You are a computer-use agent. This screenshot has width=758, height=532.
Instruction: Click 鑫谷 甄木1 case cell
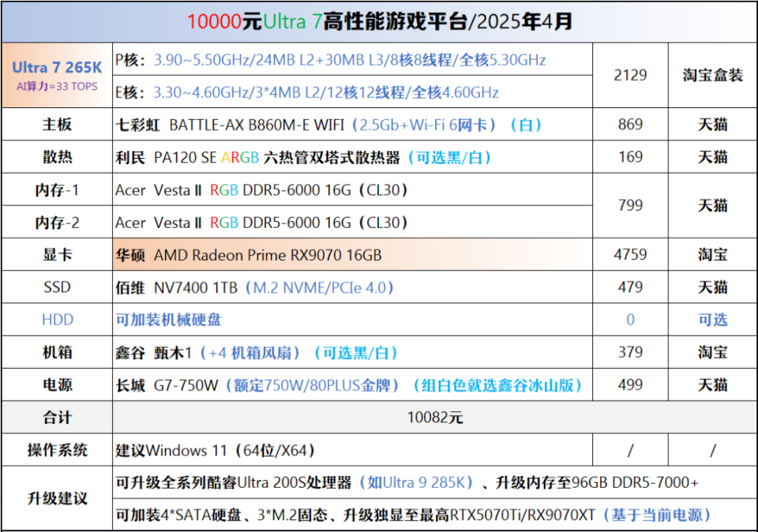coord(352,352)
